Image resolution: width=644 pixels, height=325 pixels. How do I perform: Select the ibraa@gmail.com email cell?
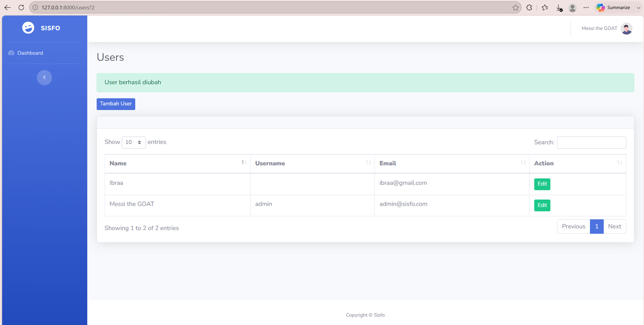(x=452, y=184)
